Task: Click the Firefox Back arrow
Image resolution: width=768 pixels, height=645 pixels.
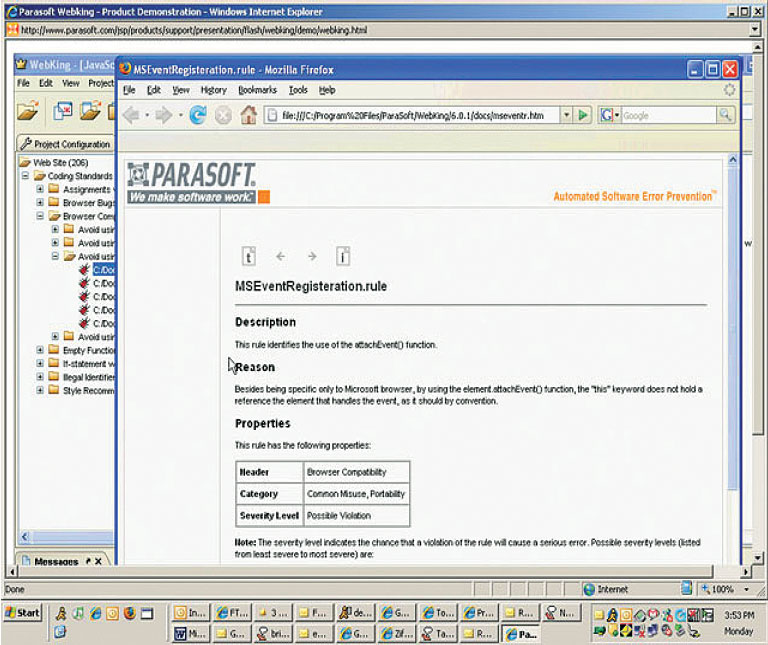Action: coord(131,115)
